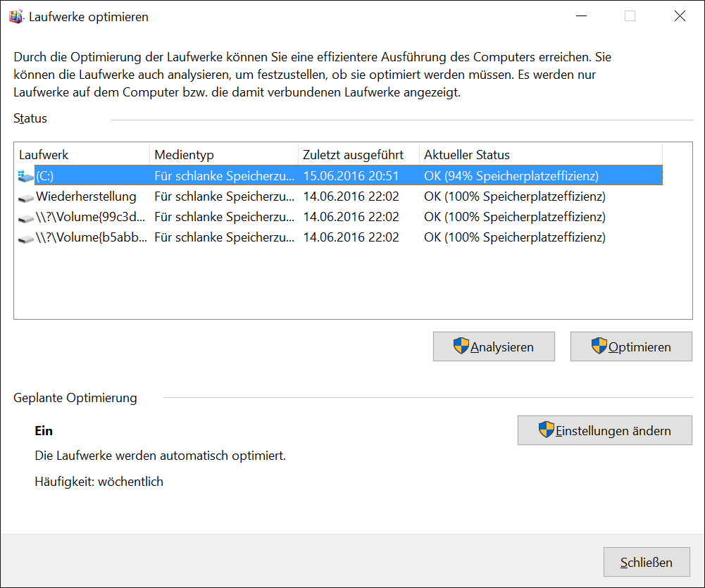705x588 pixels.
Task: Click the Volume{99c3d drive icon
Action: (26, 218)
